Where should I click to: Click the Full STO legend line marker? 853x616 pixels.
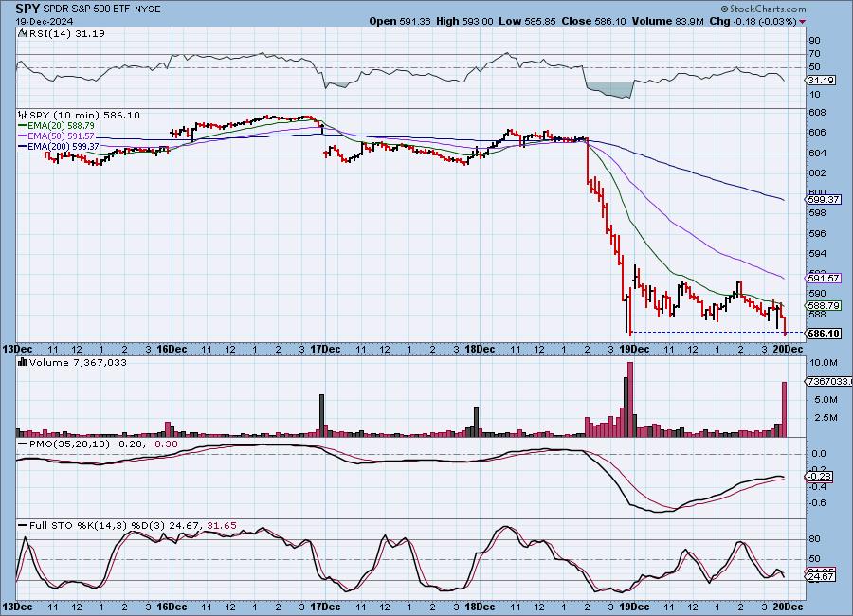coord(23,525)
